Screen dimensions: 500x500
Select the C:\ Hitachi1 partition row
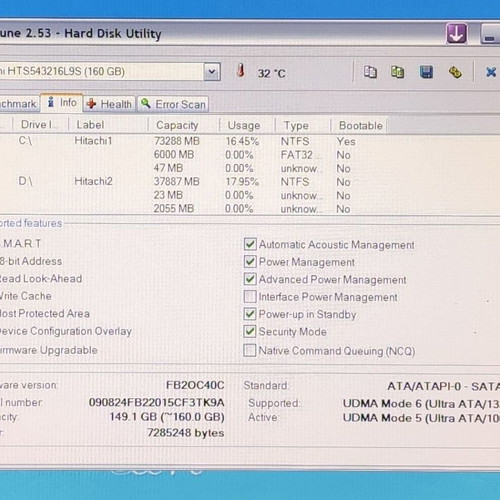193,141
